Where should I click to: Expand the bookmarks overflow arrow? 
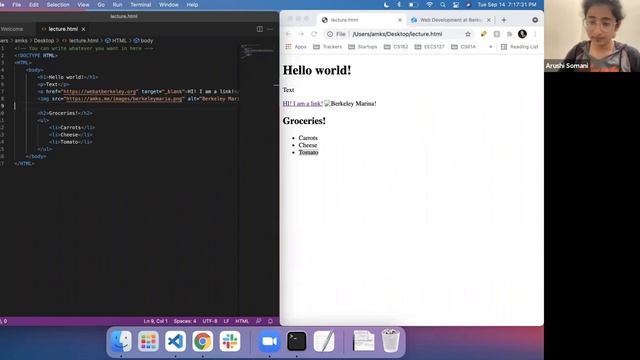(490, 47)
